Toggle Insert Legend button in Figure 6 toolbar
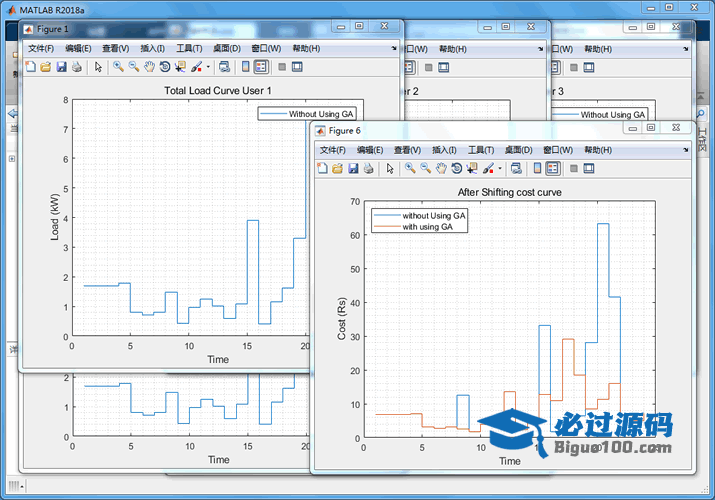 pyautogui.click(x=552, y=168)
